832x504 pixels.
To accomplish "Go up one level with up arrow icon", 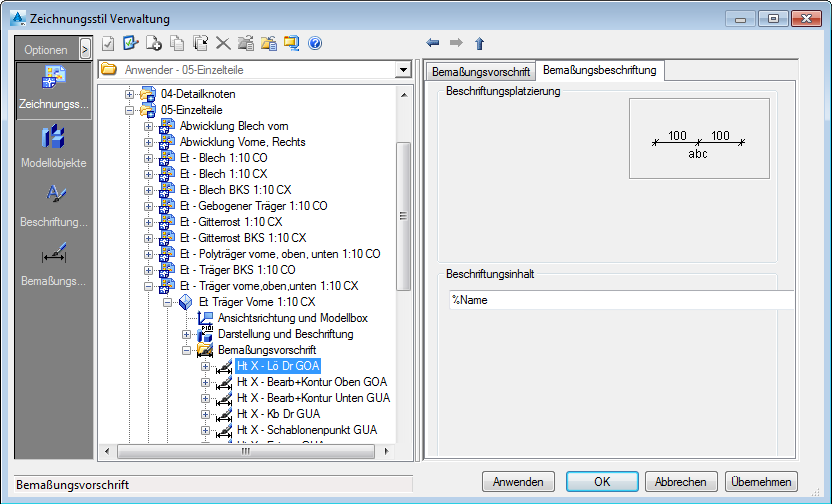I will [480, 44].
